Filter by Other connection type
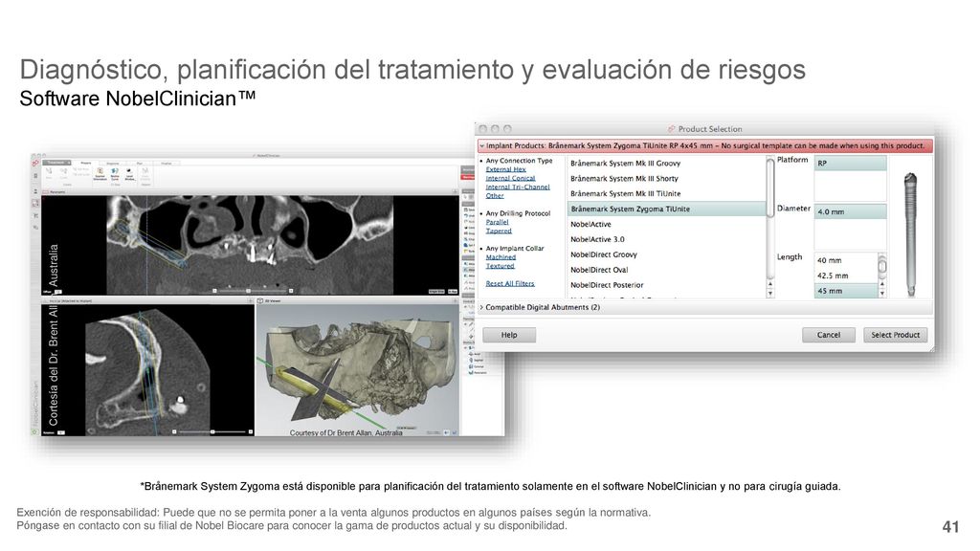Image resolution: width=980 pixels, height=551 pixels. [x=495, y=195]
